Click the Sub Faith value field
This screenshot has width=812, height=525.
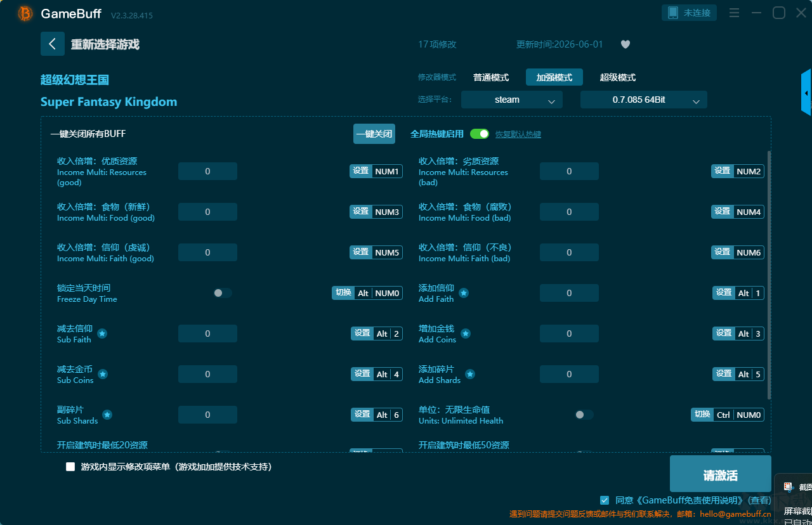207,334
